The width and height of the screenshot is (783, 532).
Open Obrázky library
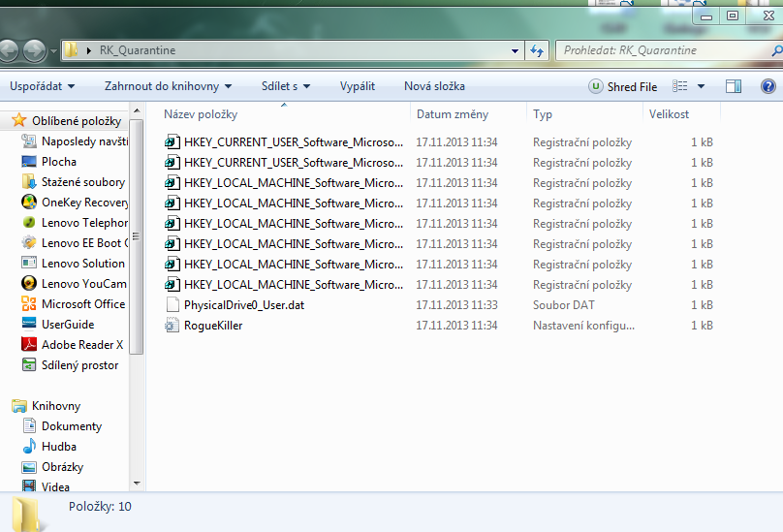click(x=62, y=467)
